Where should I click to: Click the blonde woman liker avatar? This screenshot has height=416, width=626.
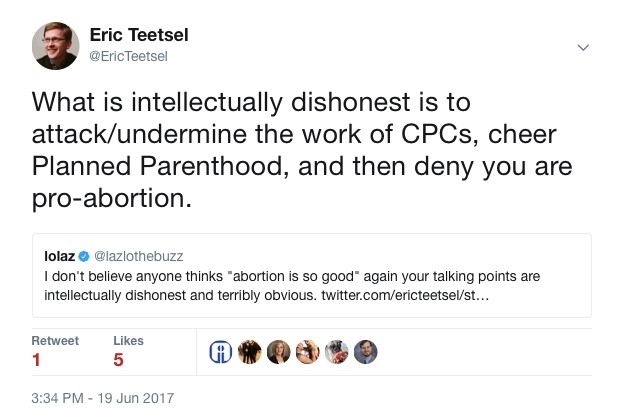pyautogui.click(x=278, y=351)
